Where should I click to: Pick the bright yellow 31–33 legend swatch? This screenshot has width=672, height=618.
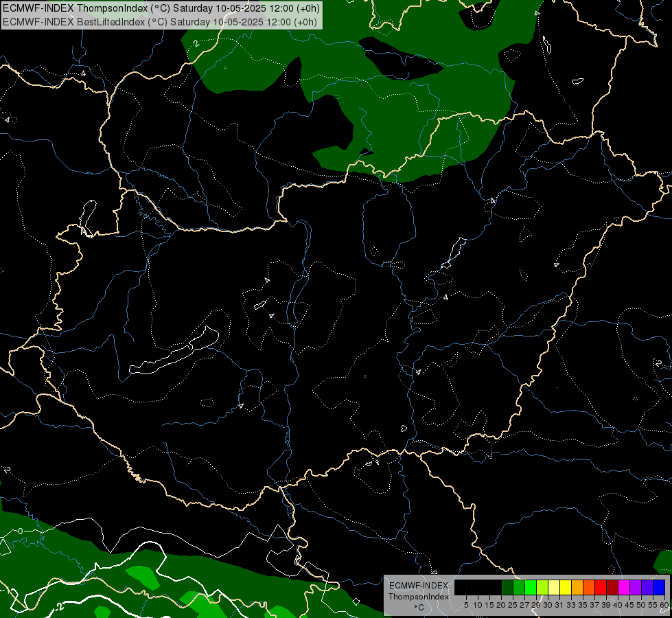tap(566, 587)
